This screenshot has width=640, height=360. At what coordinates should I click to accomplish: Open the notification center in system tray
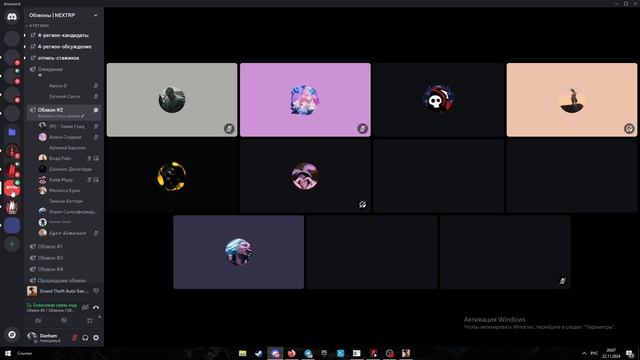pos(630,353)
